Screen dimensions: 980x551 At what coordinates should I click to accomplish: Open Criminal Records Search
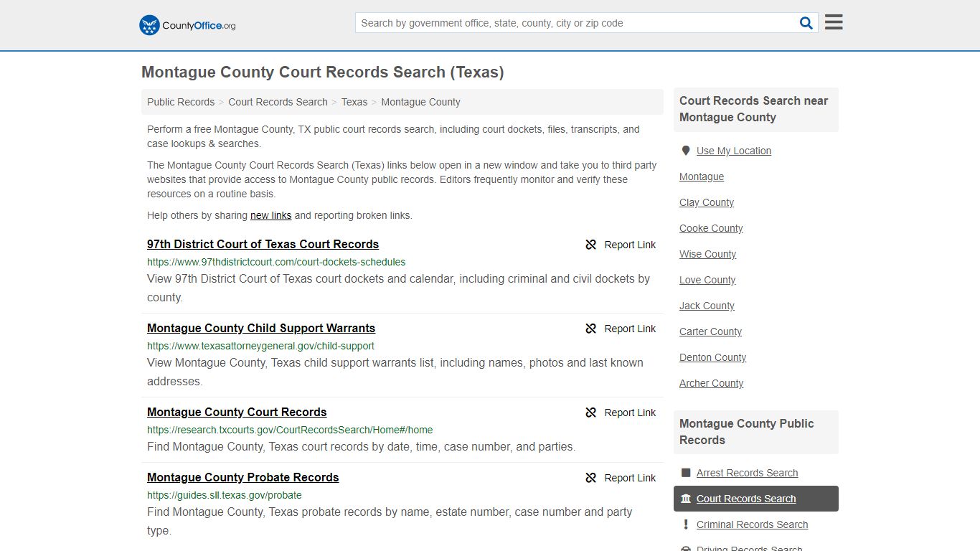coord(752,524)
